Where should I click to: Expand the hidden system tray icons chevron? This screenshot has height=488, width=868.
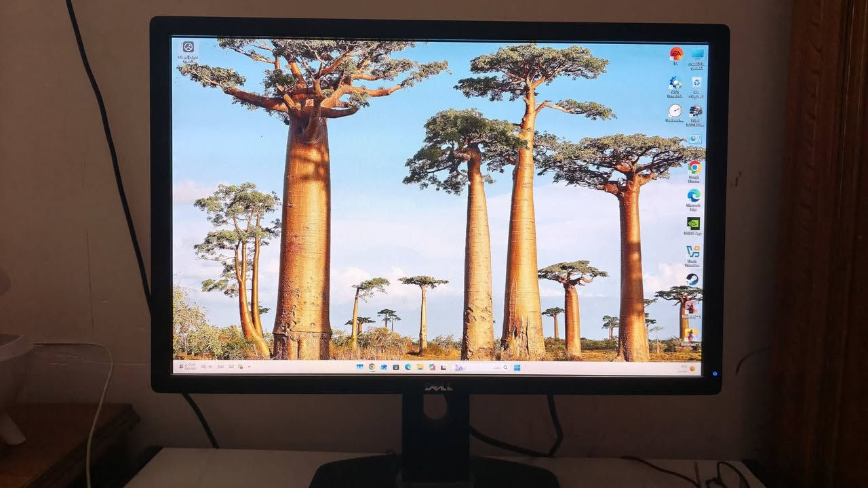(249, 367)
